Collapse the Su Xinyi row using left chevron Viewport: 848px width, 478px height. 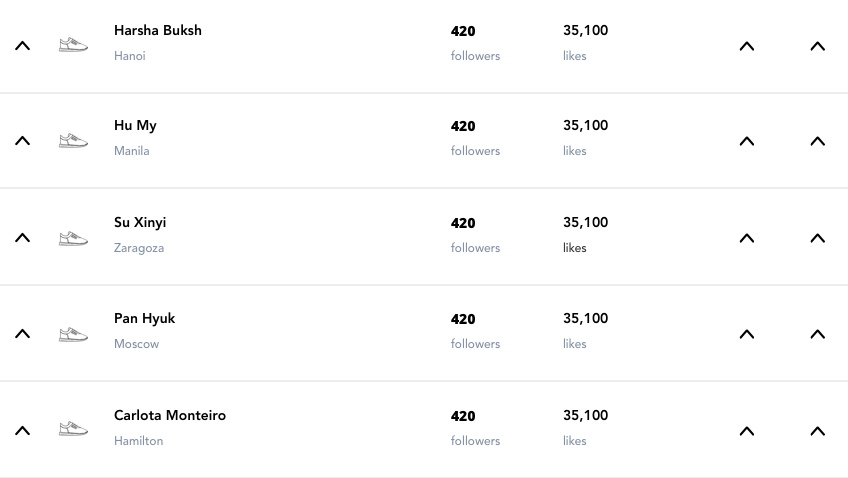click(22, 238)
